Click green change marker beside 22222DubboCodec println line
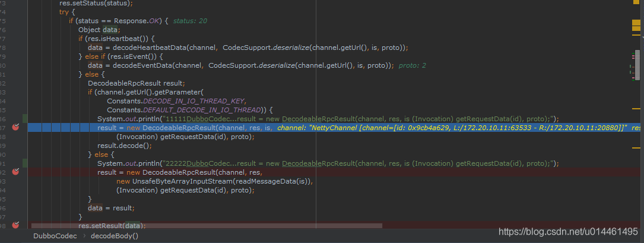The width and height of the screenshot is (644, 243). click(25, 163)
